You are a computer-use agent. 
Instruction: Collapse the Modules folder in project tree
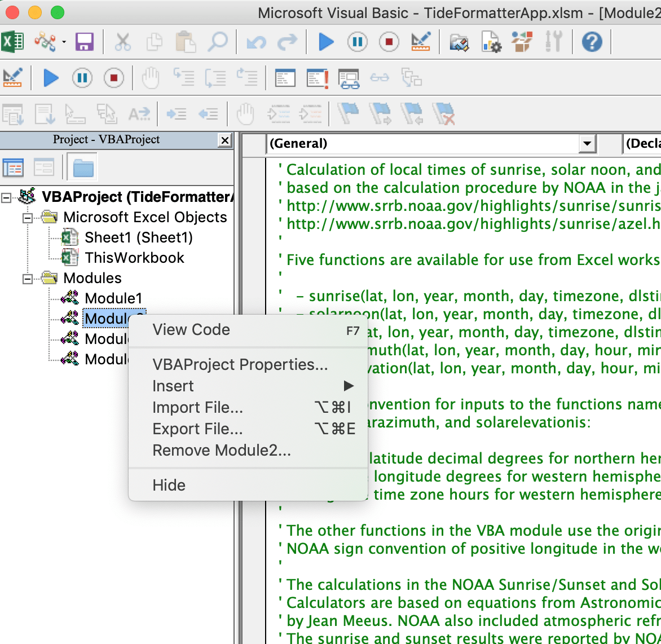click(x=27, y=279)
